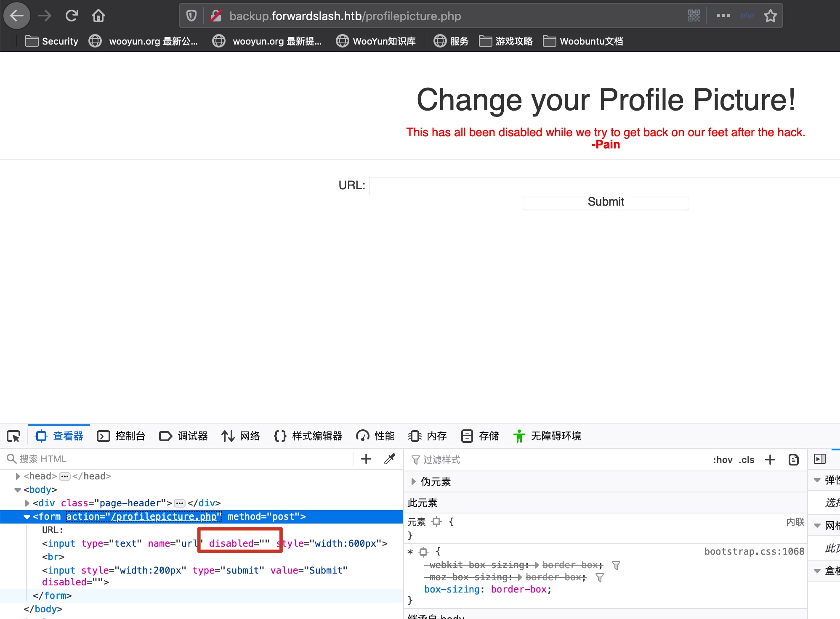The image size is (840, 619).
Task: Expand the head element in HTML tree
Action: tap(18, 476)
